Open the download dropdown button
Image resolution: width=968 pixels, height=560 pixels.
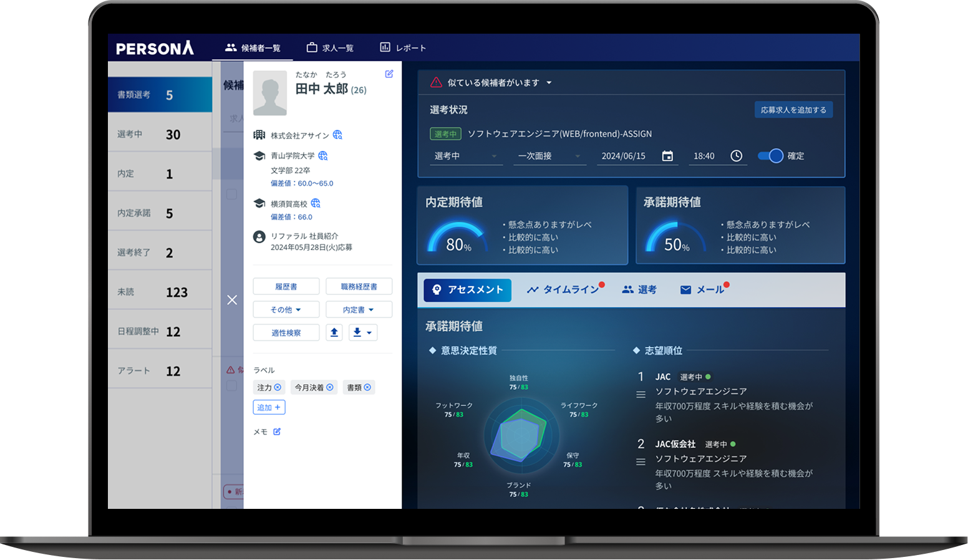[x=362, y=332]
